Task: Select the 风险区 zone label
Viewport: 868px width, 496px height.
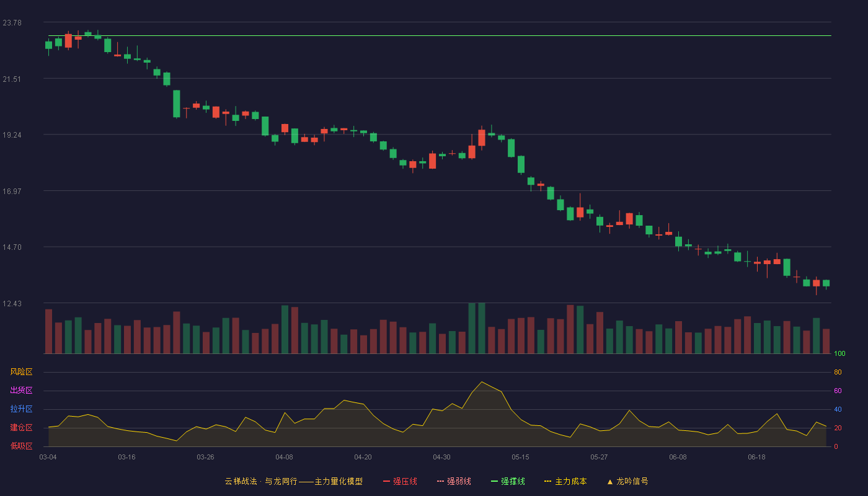Action: (x=21, y=372)
